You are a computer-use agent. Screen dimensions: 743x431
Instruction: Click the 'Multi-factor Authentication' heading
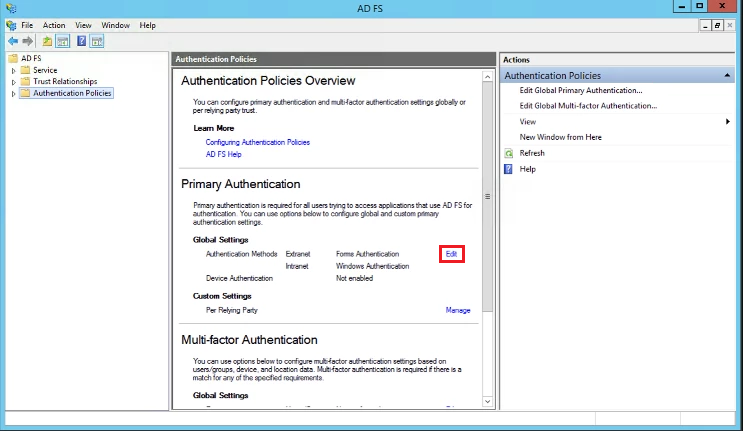click(249, 340)
